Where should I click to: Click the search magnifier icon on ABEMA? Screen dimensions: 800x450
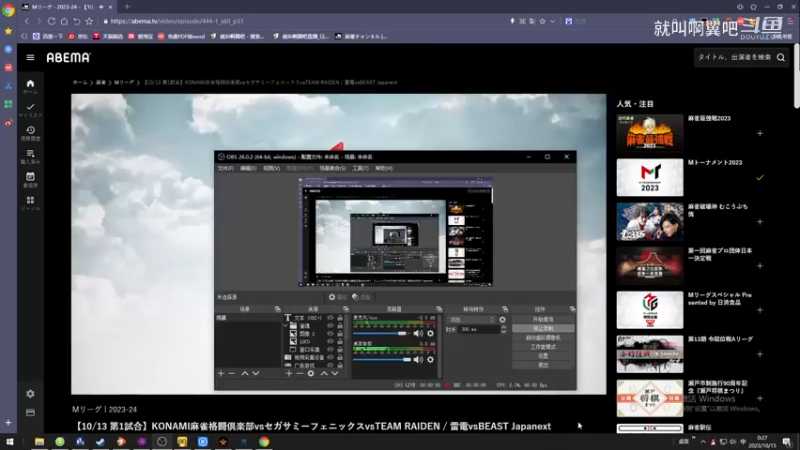coord(781,58)
